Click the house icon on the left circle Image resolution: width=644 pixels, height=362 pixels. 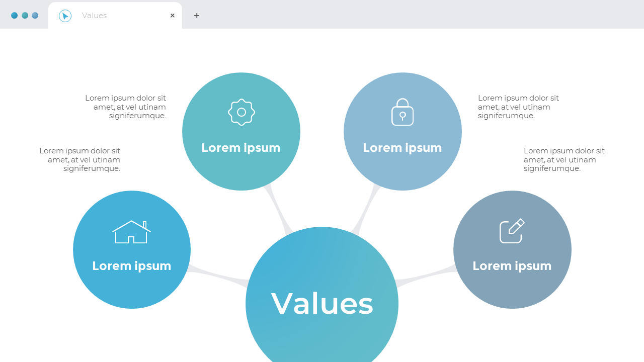132,231
